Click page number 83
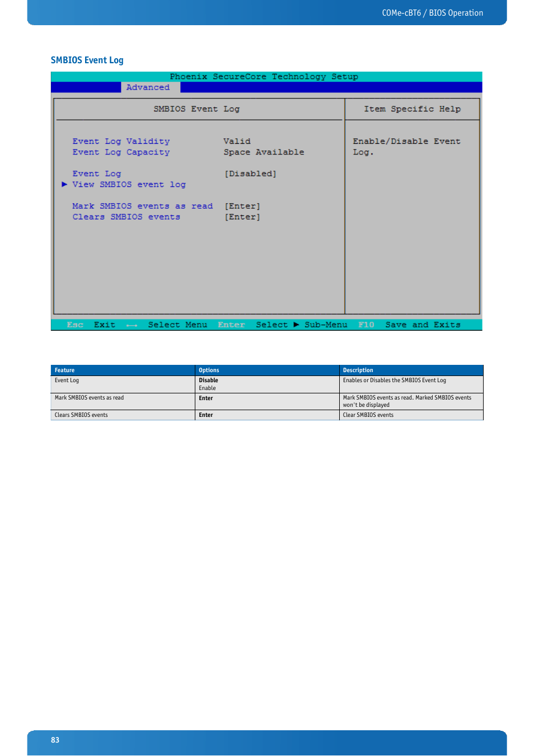This screenshot has height=756, width=534. 55,740
